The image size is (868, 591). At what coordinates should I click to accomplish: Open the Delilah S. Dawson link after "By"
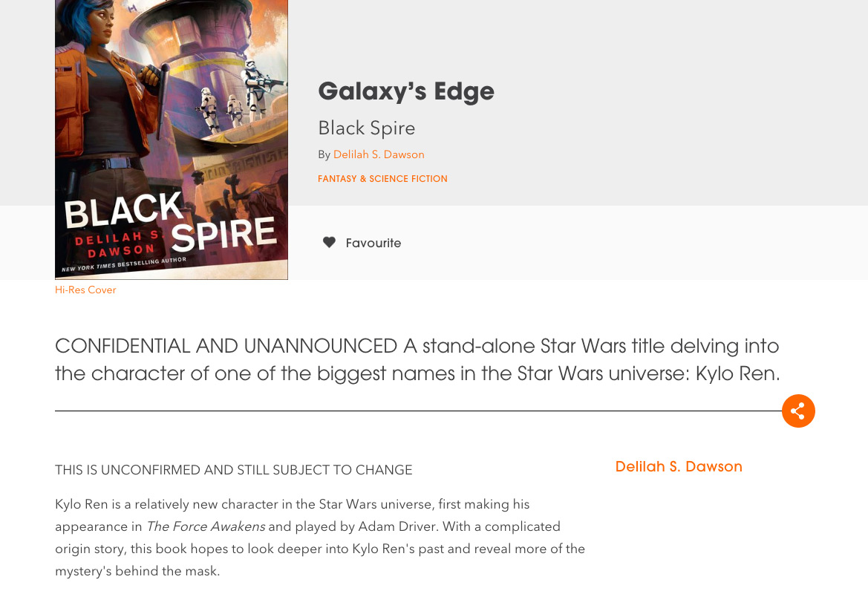(379, 154)
